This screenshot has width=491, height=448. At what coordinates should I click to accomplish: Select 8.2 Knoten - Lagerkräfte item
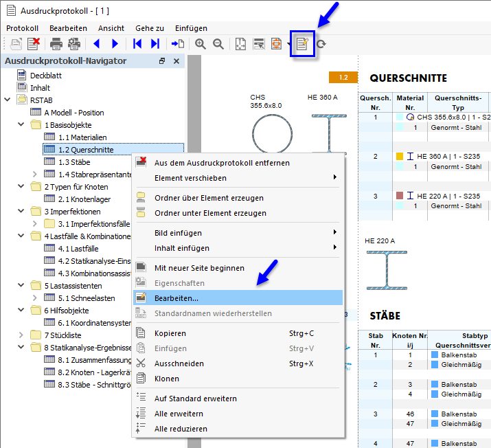click(x=94, y=372)
